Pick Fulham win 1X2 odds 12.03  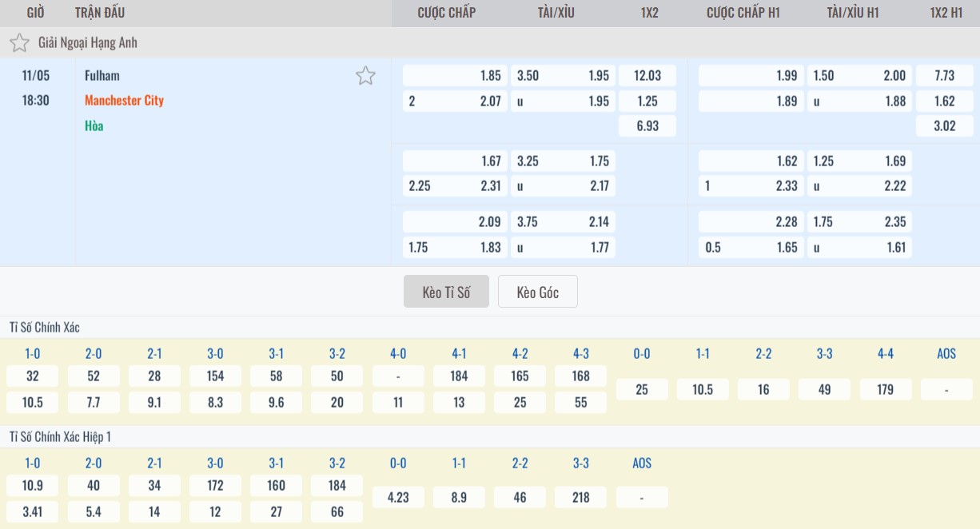click(647, 76)
